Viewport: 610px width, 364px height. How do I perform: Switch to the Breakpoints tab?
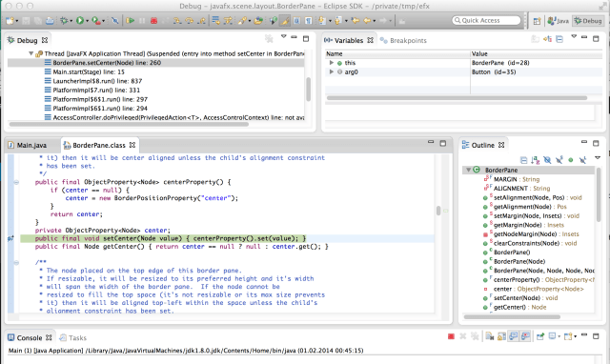pyautogui.click(x=403, y=40)
